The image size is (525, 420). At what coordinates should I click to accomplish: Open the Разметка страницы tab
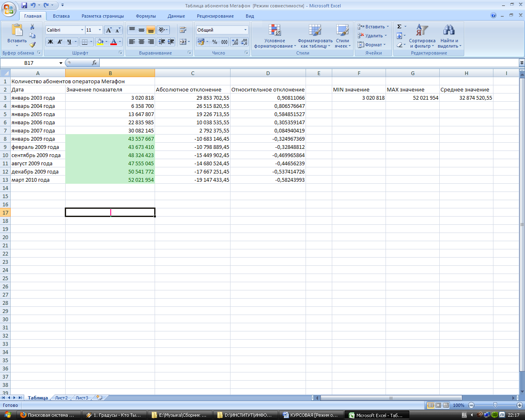click(103, 16)
